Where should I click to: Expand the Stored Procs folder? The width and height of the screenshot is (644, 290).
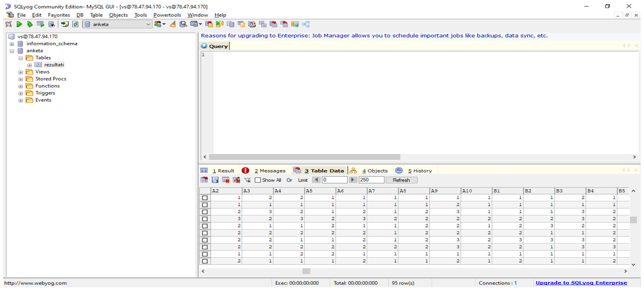click(x=21, y=79)
